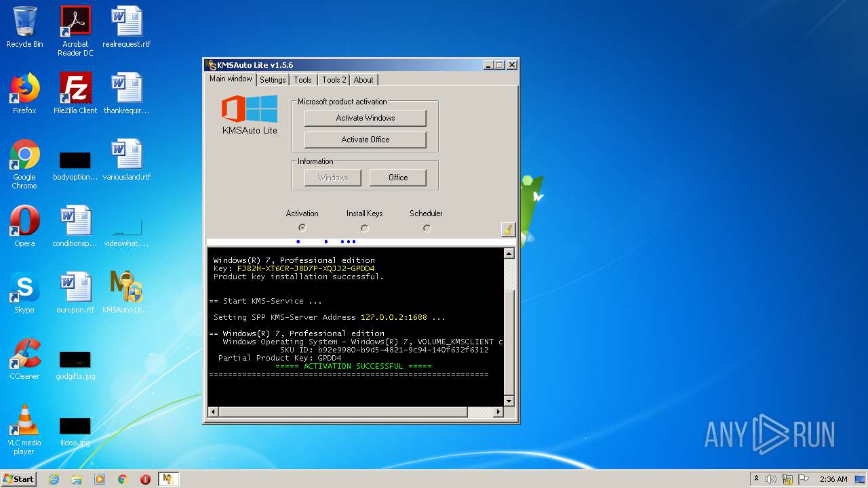Click the console horizontal scrollbar thumb

tap(343, 412)
